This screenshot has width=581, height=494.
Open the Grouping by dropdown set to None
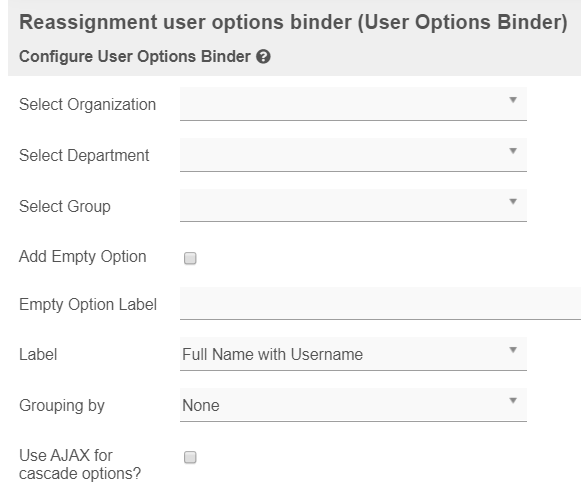[353, 405]
